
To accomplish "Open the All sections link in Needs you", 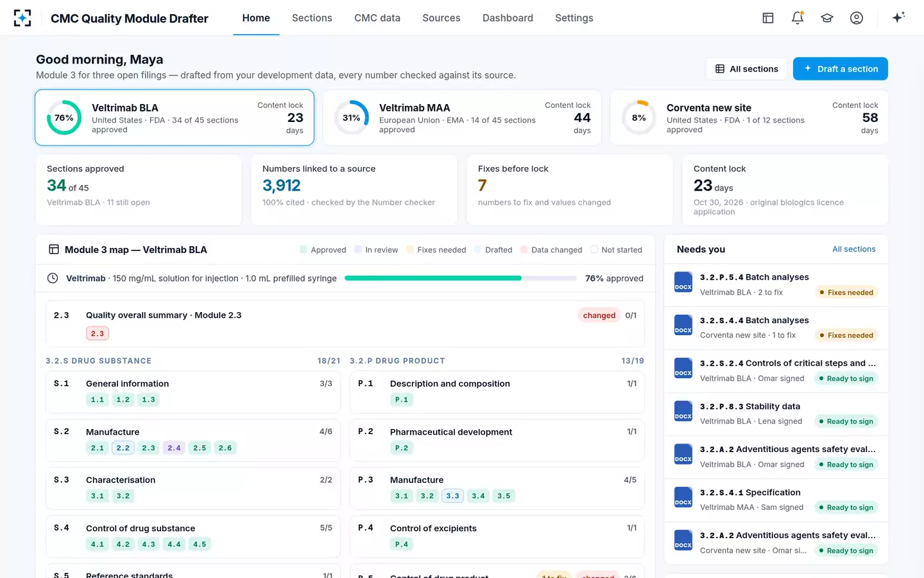I will click(854, 249).
